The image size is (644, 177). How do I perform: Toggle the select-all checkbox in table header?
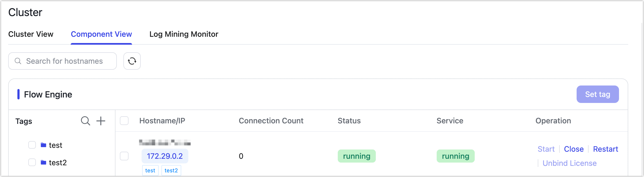pos(124,120)
